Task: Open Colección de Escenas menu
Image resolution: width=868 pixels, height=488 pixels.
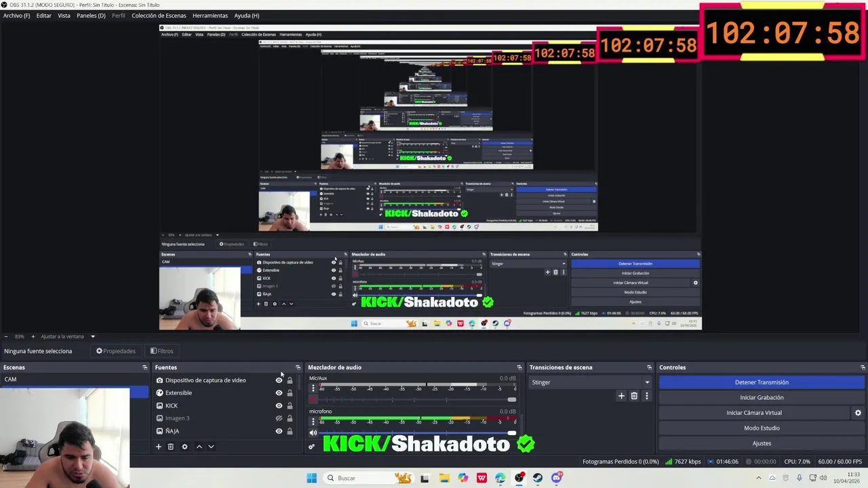Action: (x=159, y=16)
